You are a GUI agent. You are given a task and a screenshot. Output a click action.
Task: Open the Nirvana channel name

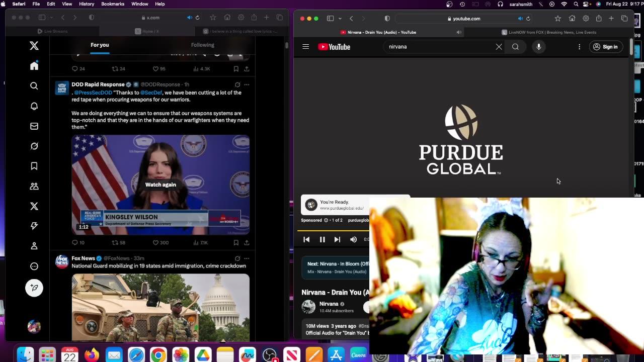tap(329, 304)
